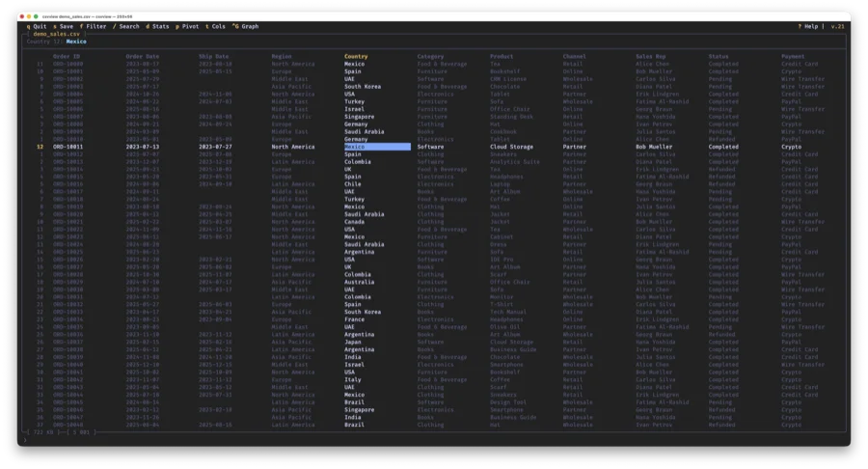Click the Region column header
868x469 pixels.
tap(282, 56)
